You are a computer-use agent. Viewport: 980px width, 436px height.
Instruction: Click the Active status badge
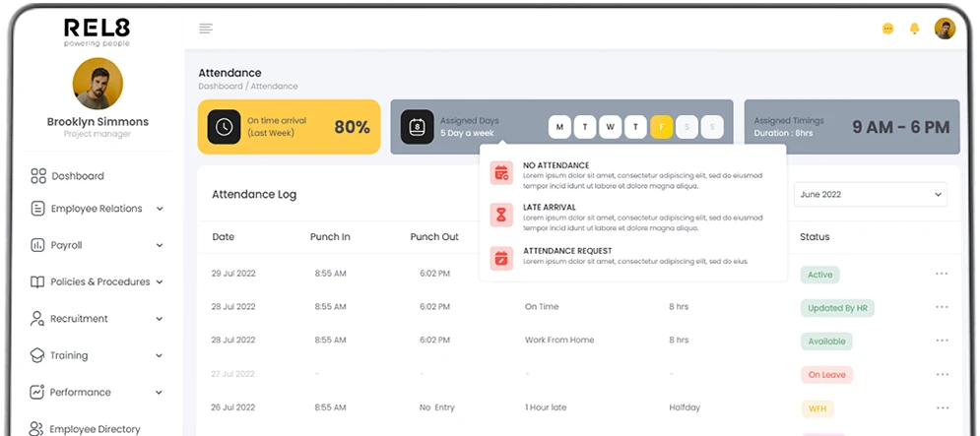tap(820, 275)
